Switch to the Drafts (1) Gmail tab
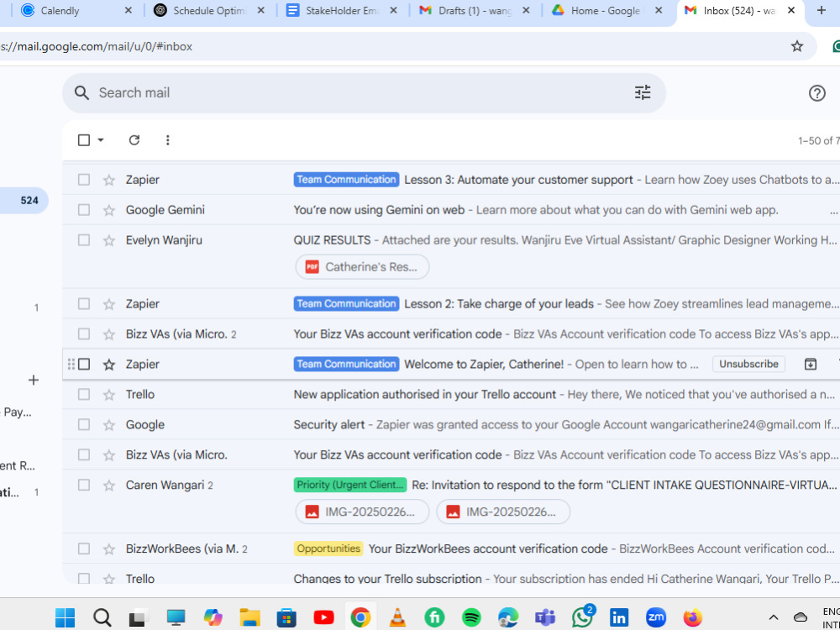The height and width of the screenshot is (630, 840). pos(475,10)
